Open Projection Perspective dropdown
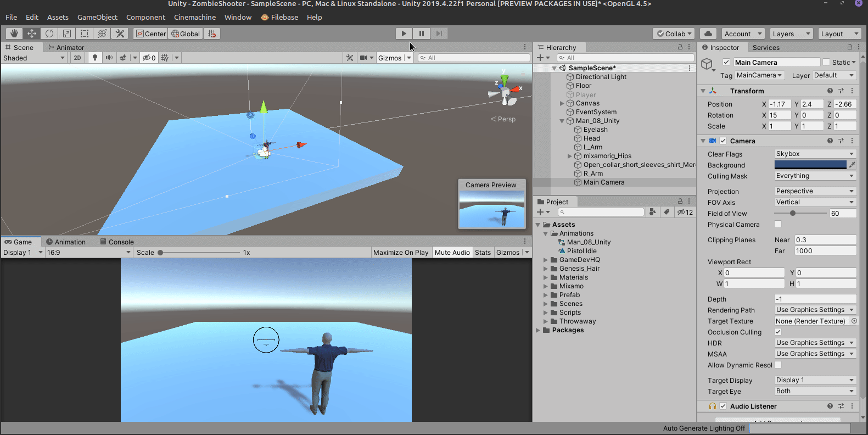Viewport: 868px width, 435px height. point(815,191)
